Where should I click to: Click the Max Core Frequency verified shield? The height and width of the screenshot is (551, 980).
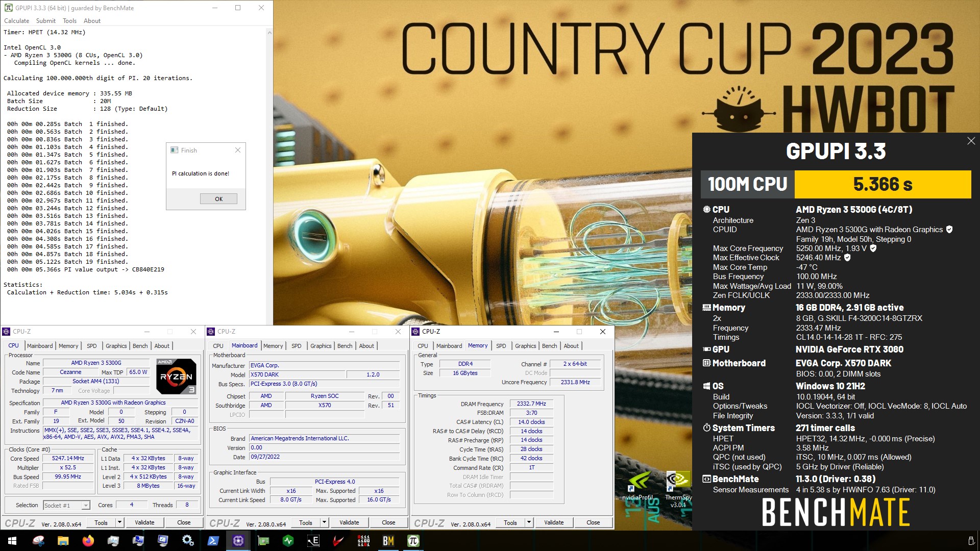click(x=873, y=248)
